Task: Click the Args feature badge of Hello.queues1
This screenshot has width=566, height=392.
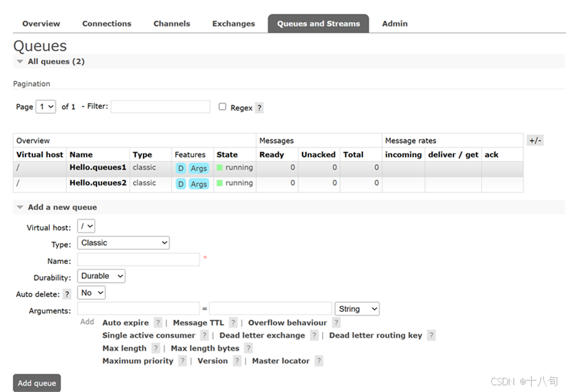Action: tap(199, 168)
